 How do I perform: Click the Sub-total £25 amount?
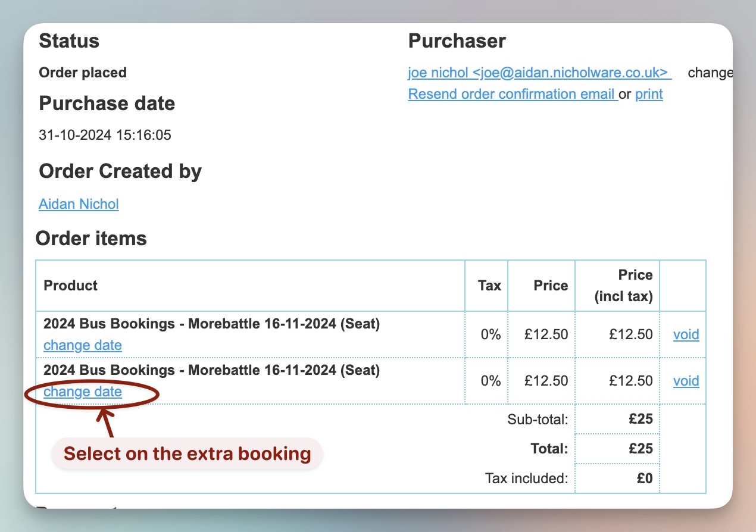coord(641,419)
